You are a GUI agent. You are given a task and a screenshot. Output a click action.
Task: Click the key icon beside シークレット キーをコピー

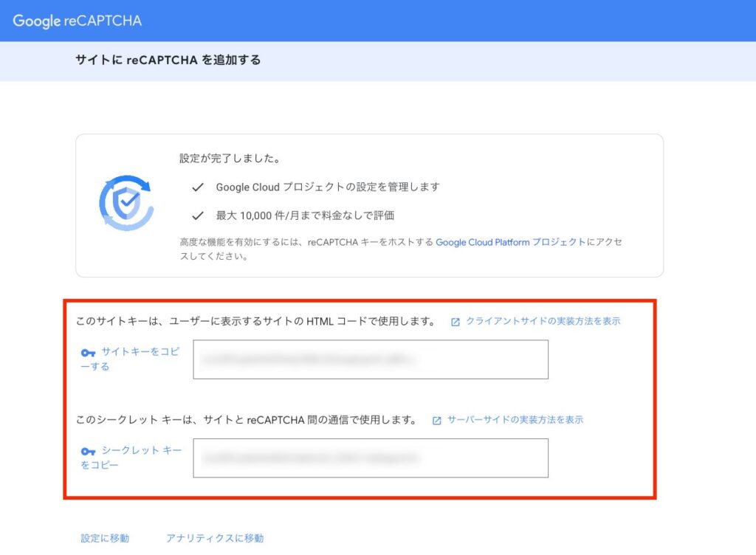point(88,452)
